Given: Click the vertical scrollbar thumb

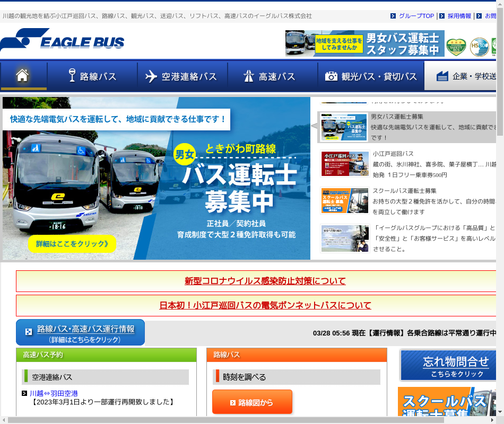Looking at the screenshot, I should coord(500,72).
